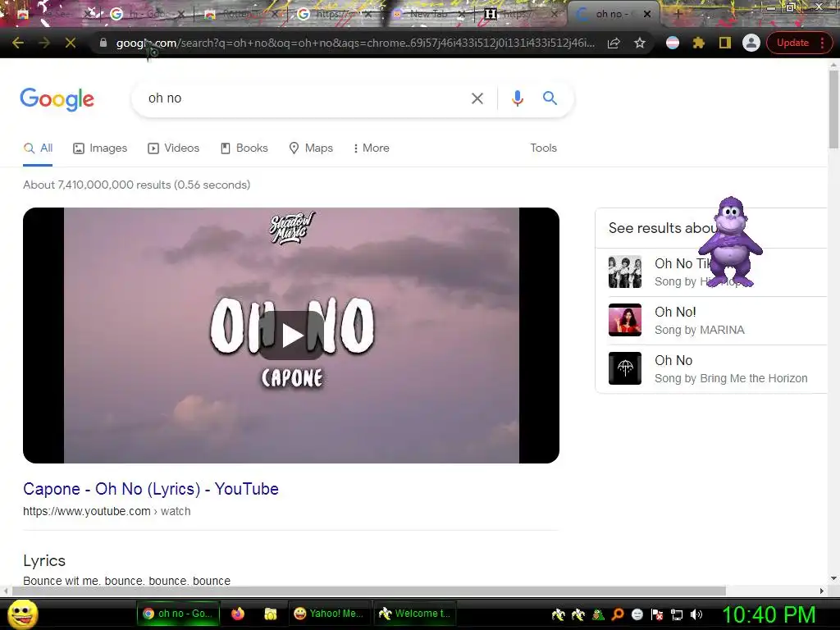Click the red Update button
Screen dimensions: 840x630
[793, 43]
